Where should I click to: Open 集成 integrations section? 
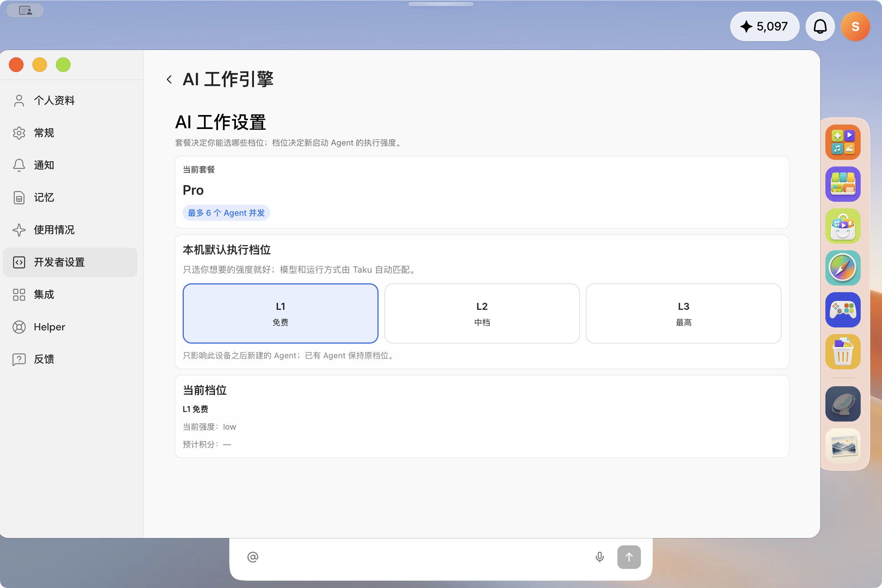pos(70,294)
